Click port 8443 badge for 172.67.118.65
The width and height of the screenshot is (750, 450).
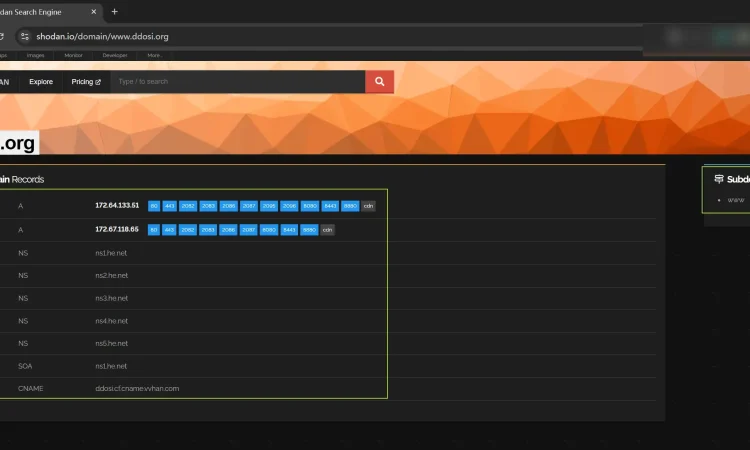pyautogui.click(x=289, y=230)
